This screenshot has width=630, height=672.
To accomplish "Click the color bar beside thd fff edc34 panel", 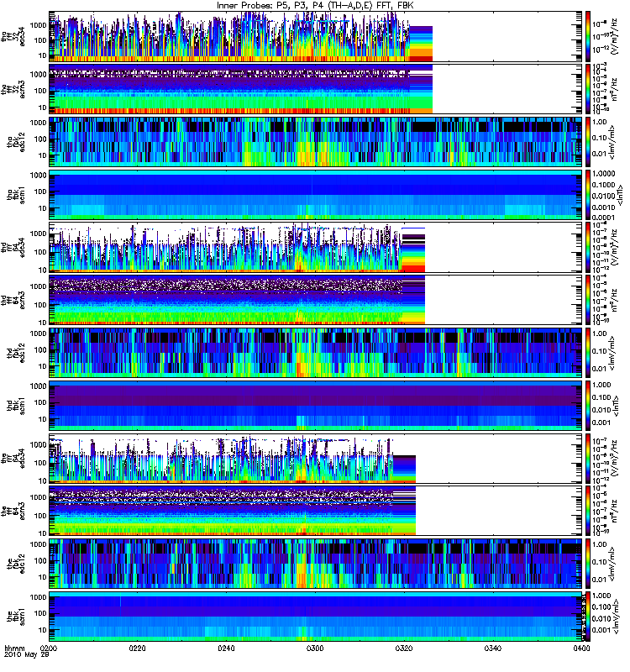I will pos(588,247).
